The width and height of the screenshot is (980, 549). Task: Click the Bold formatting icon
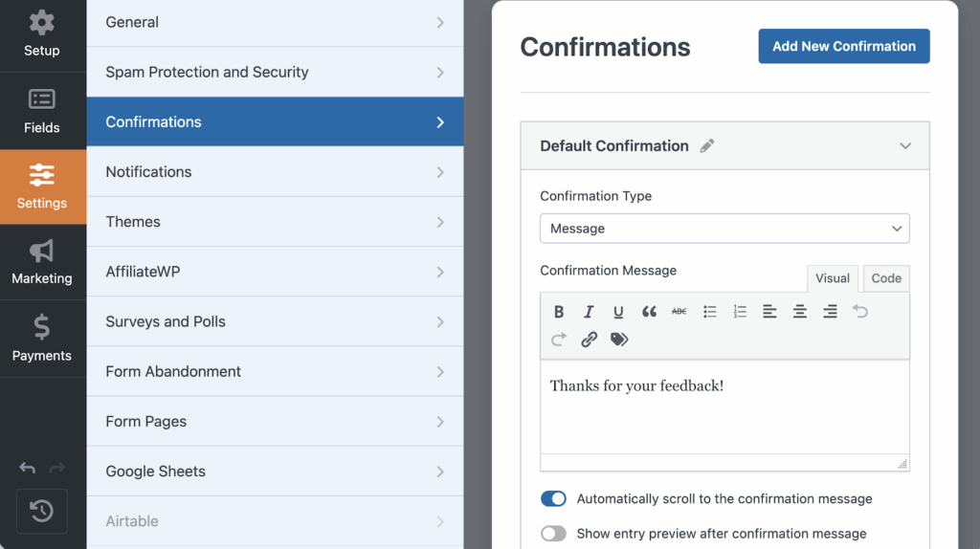coord(559,312)
